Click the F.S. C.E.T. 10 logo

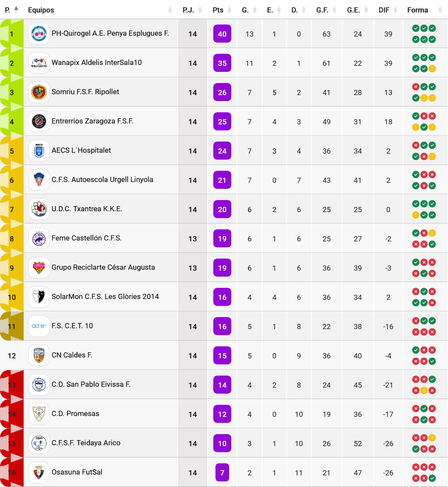39,326
